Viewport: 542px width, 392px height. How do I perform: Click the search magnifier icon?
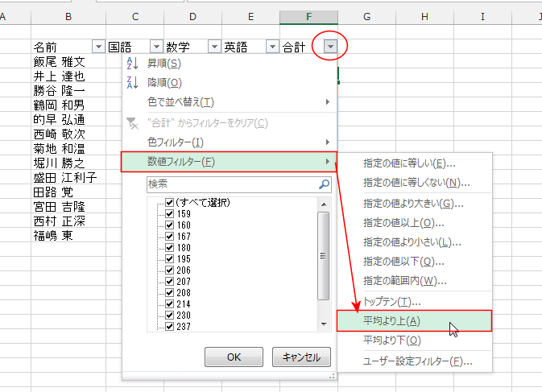(x=324, y=184)
